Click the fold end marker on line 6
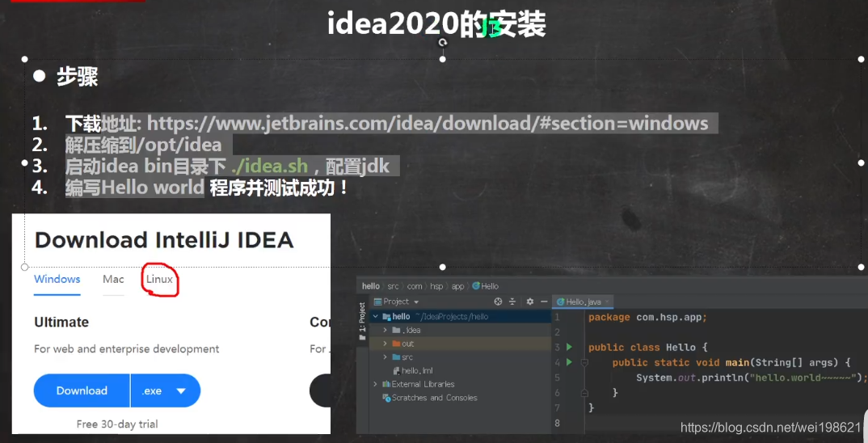The height and width of the screenshot is (443, 868). (x=584, y=393)
